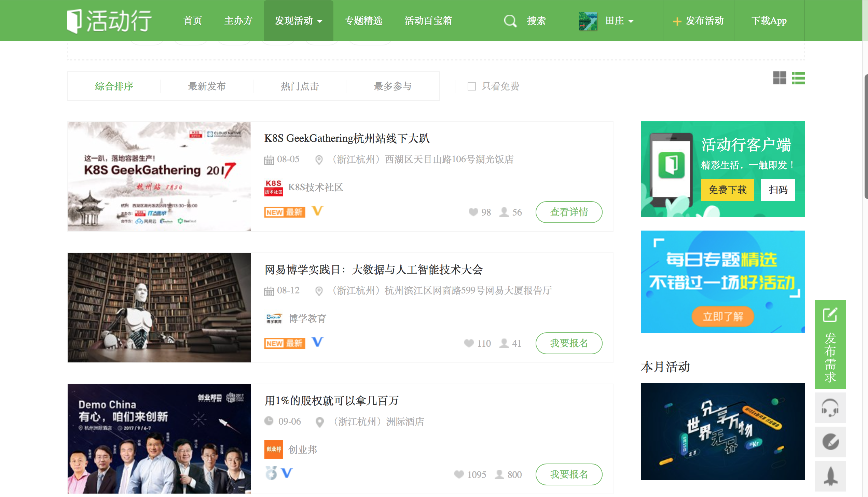868x497 pixels.
Task: Select the 最新发布 sort tab
Action: [x=207, y=86]
